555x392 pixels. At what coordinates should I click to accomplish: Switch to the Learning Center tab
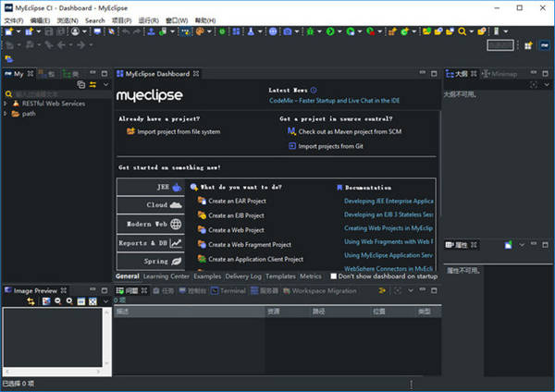click(x=166, y=276)
